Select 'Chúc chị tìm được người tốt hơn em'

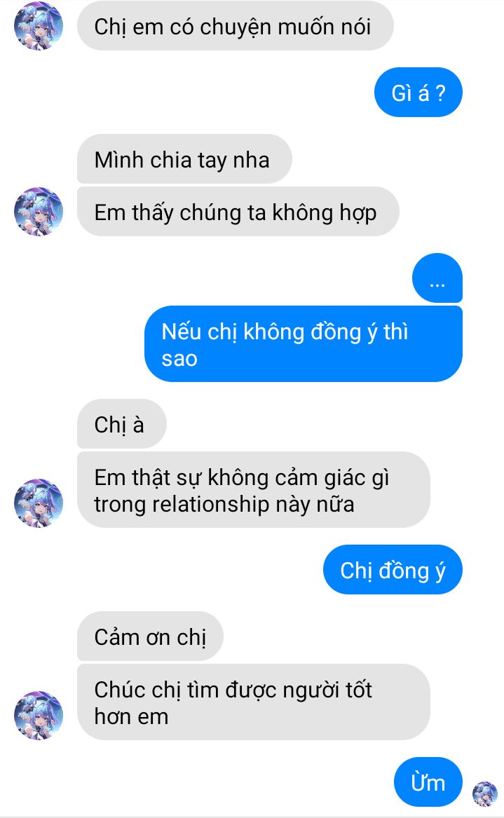tap(254, 702)
